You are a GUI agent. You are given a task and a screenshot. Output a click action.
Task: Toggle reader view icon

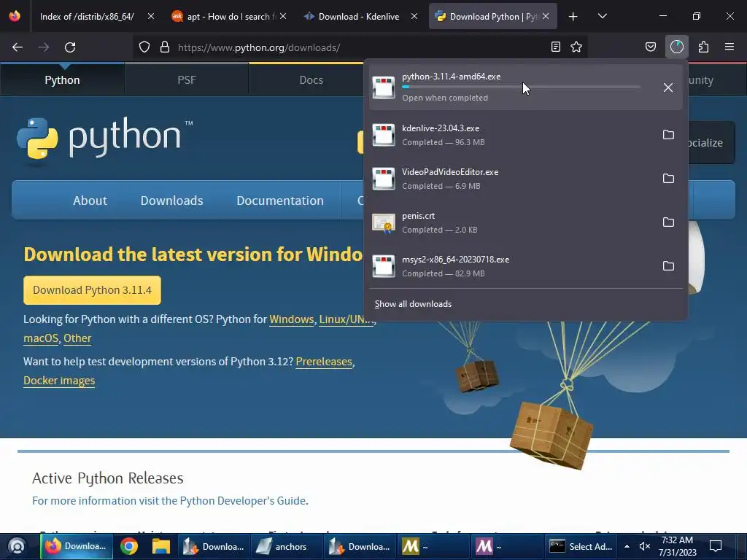pyautogui.click(x=555, y=47)
